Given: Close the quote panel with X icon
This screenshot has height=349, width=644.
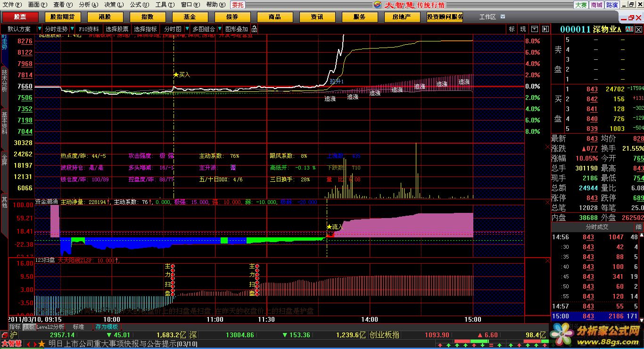Looking at the screenshot, I should (639, 29).
